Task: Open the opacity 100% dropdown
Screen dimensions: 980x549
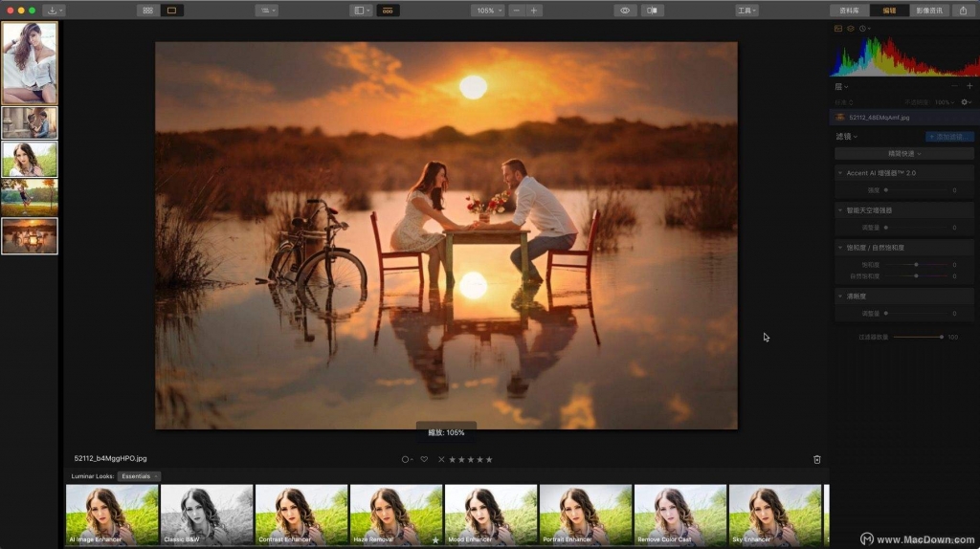Action: point(945,101)
